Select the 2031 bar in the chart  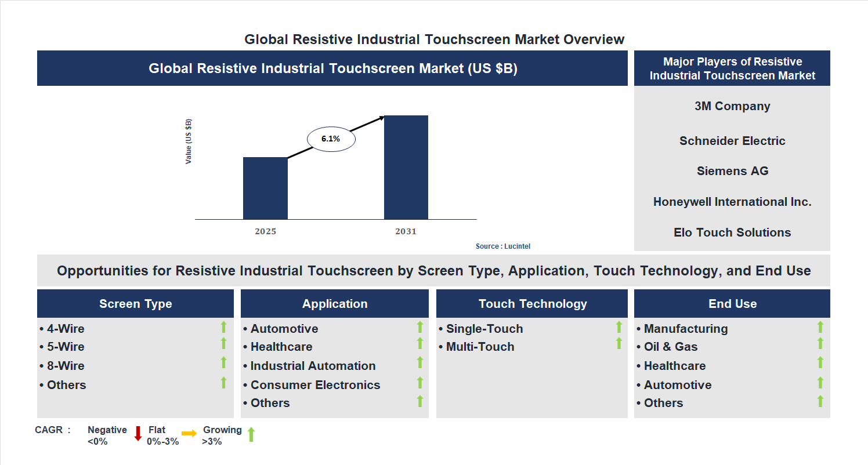click(x=405, y=166)
